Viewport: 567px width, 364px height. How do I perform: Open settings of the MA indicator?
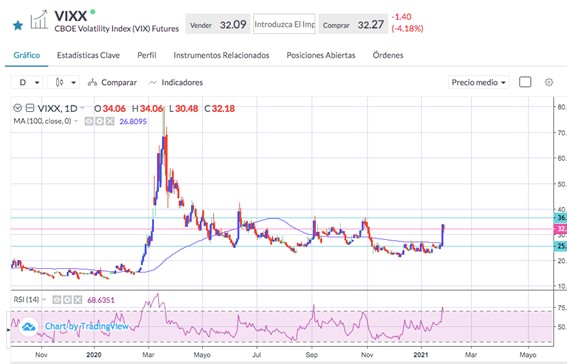point(99,121)
